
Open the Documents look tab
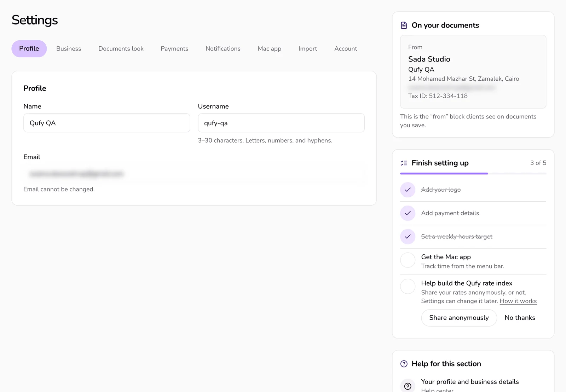(121, 48)
